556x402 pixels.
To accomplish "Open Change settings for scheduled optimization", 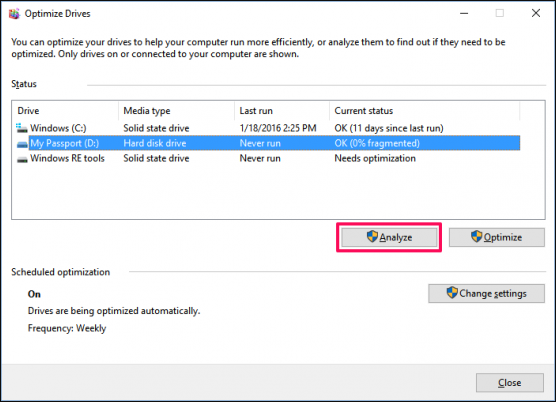I will 486,294.
